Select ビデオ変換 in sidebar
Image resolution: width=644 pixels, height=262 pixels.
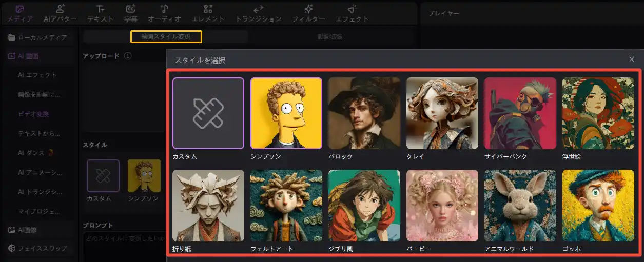click(33, 114)
